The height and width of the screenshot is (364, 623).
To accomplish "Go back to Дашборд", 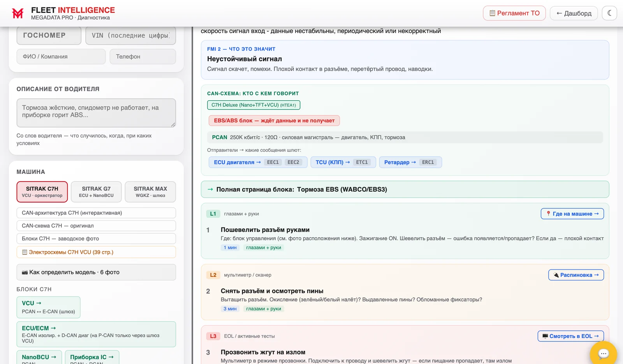I will (574, 13).
